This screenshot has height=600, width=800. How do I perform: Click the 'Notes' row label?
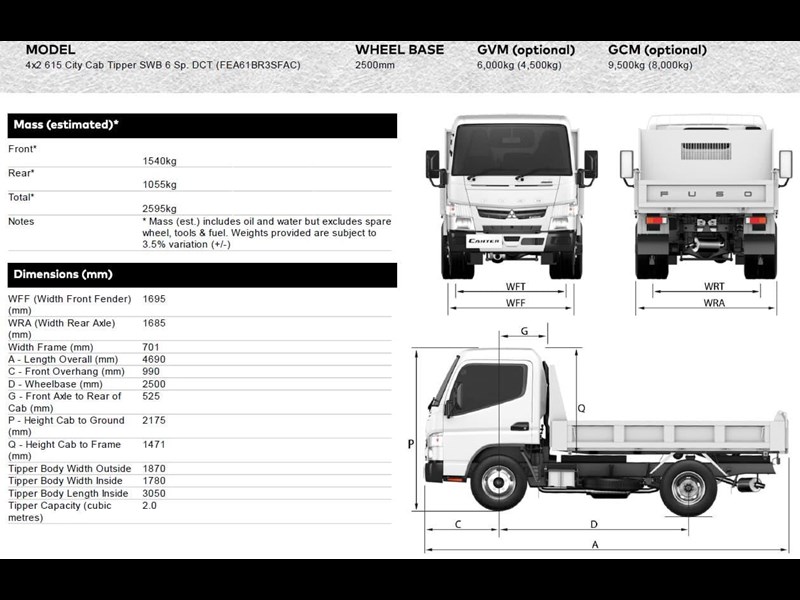click(x=21, y=221)
